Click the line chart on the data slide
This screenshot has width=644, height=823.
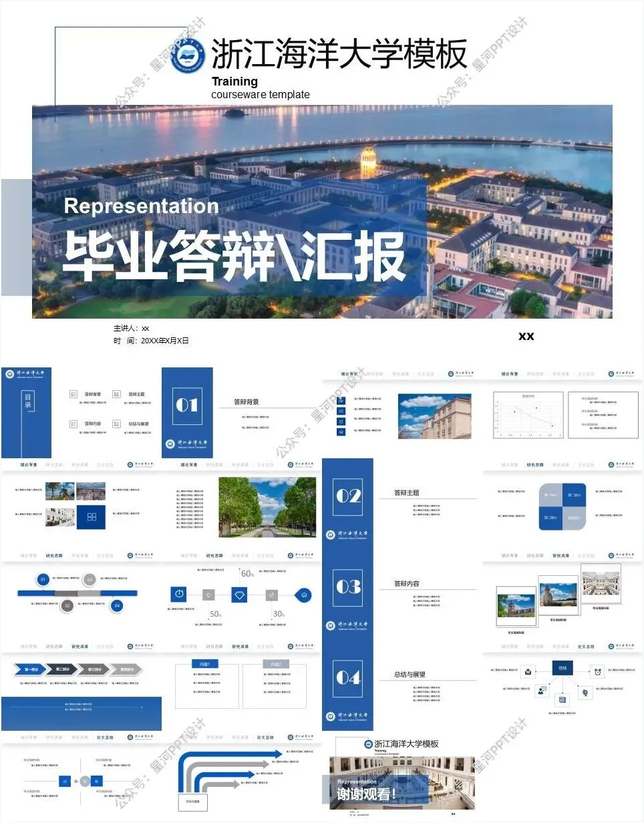[528, 415]
